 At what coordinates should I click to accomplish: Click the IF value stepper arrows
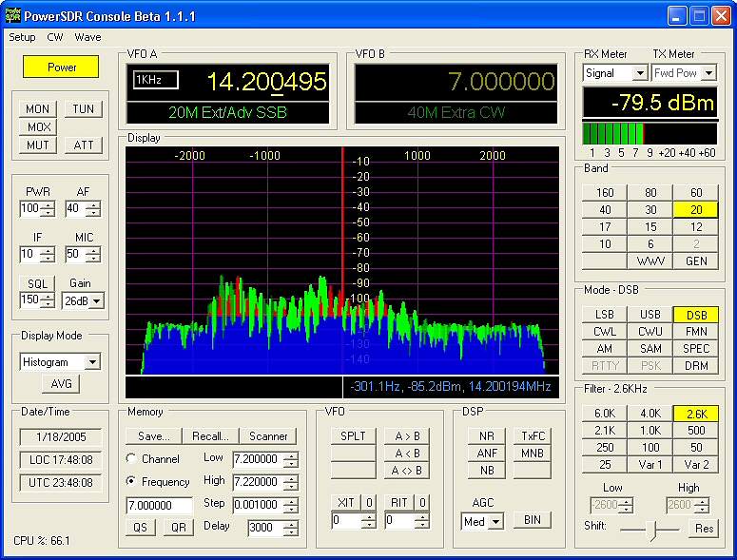(48, 254)
